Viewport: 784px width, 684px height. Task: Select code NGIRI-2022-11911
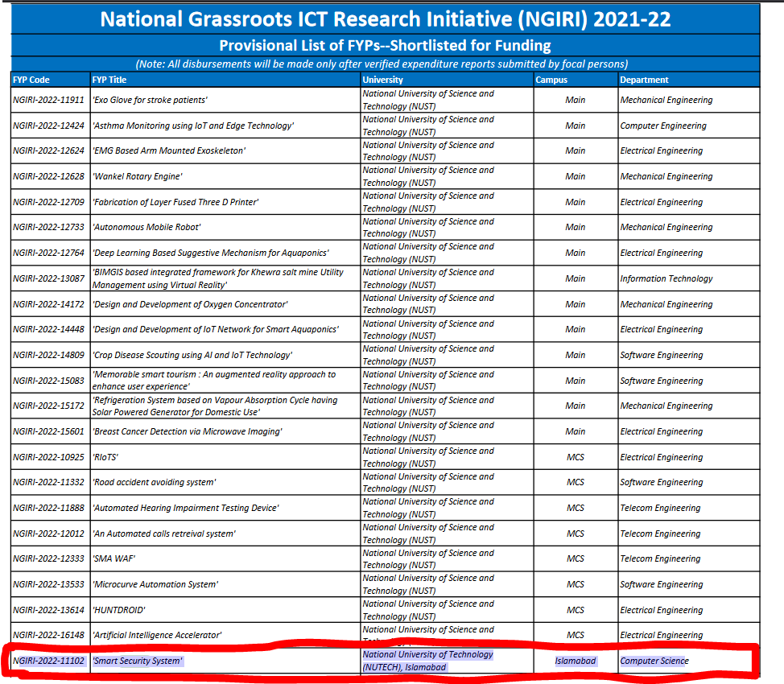48,100
